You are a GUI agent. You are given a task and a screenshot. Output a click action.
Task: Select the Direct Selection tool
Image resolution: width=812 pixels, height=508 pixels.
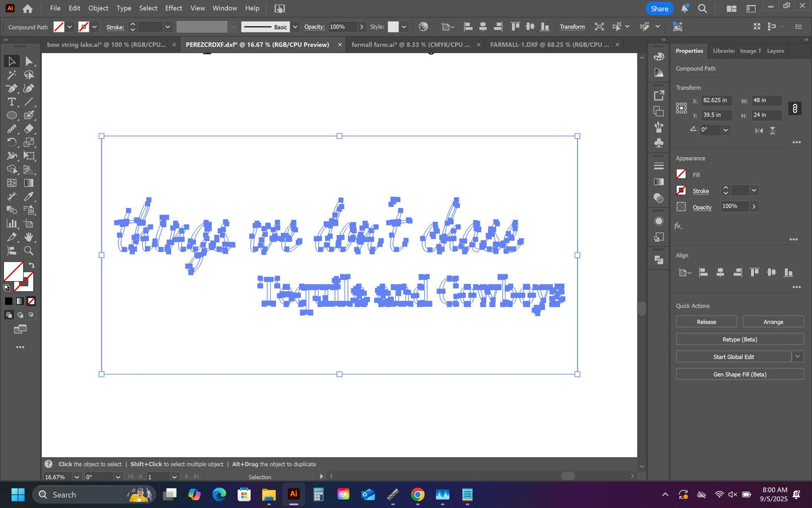[x=29, y=61]
